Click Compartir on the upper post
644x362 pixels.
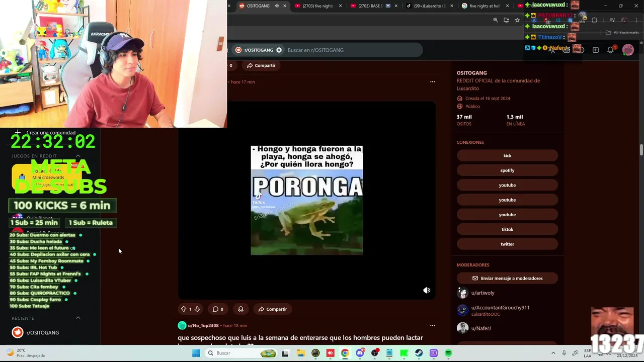coord(261,65)
